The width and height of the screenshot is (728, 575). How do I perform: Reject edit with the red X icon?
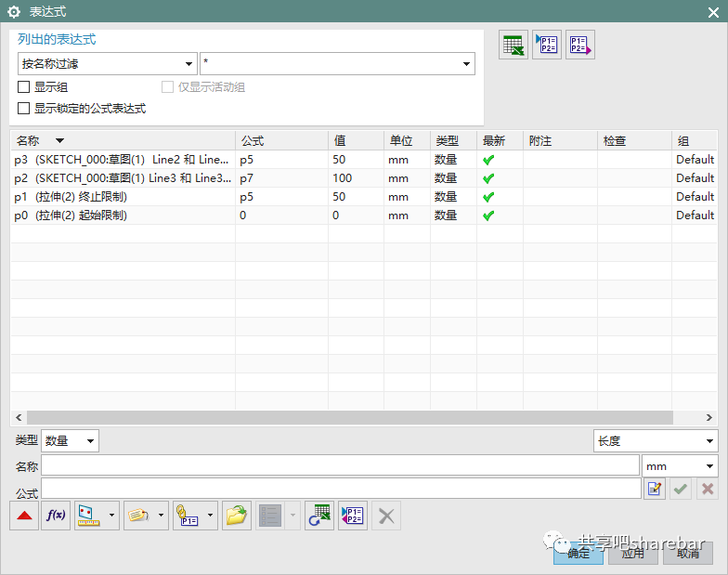pyautogui.click(x=708, y=489)
